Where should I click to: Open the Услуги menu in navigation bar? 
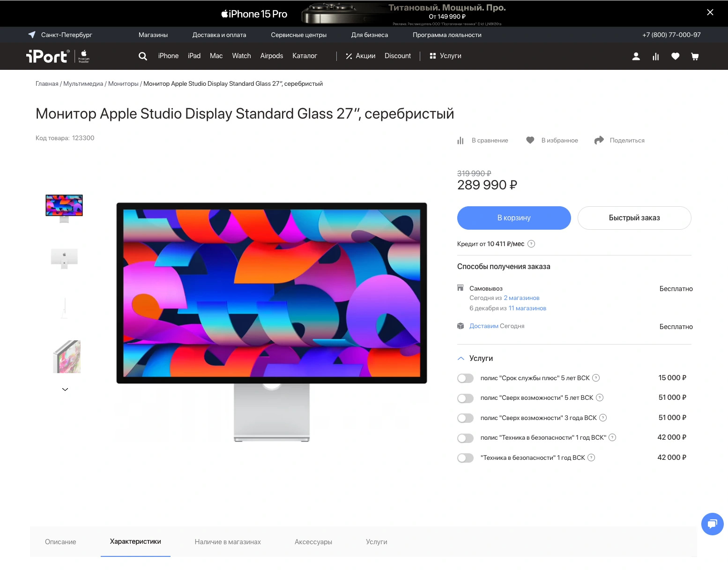(446, 56)
